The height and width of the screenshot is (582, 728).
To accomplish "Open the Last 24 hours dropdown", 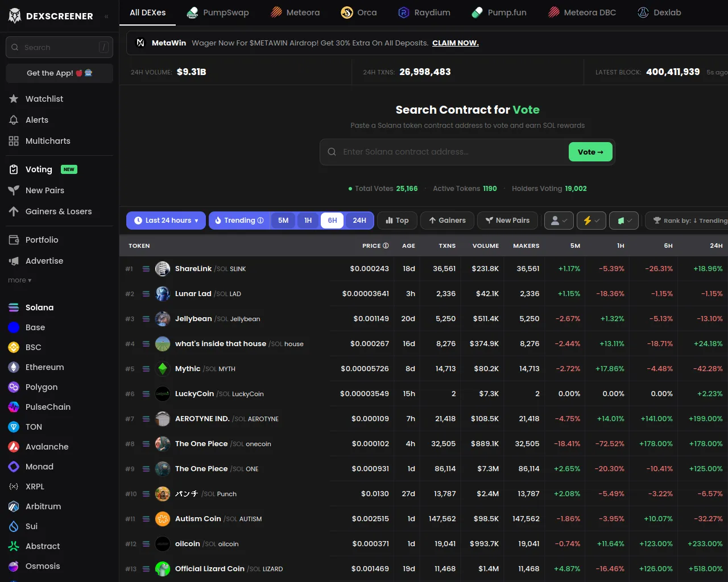I will 166,221.
